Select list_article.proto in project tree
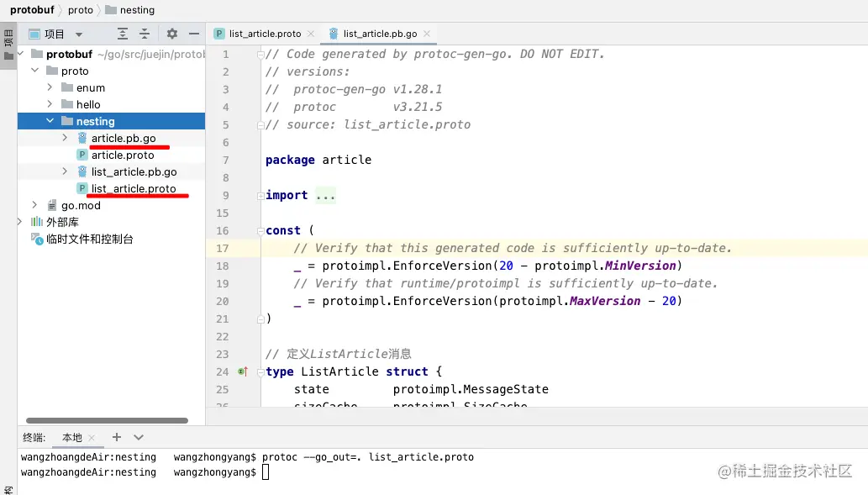The width and height of the screenshot is (868, 495). [x=134, y=188]
